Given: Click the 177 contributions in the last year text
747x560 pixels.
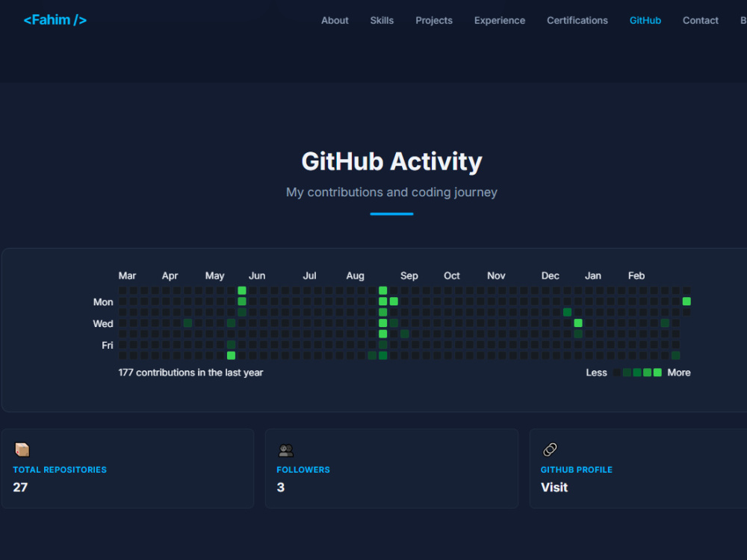Looking at the screenshot, I should 190,373.
